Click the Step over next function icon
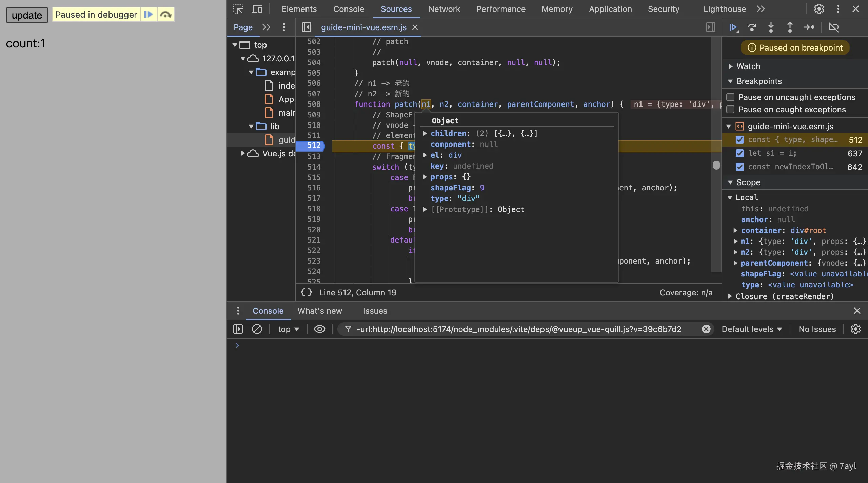 pos(752,27)
